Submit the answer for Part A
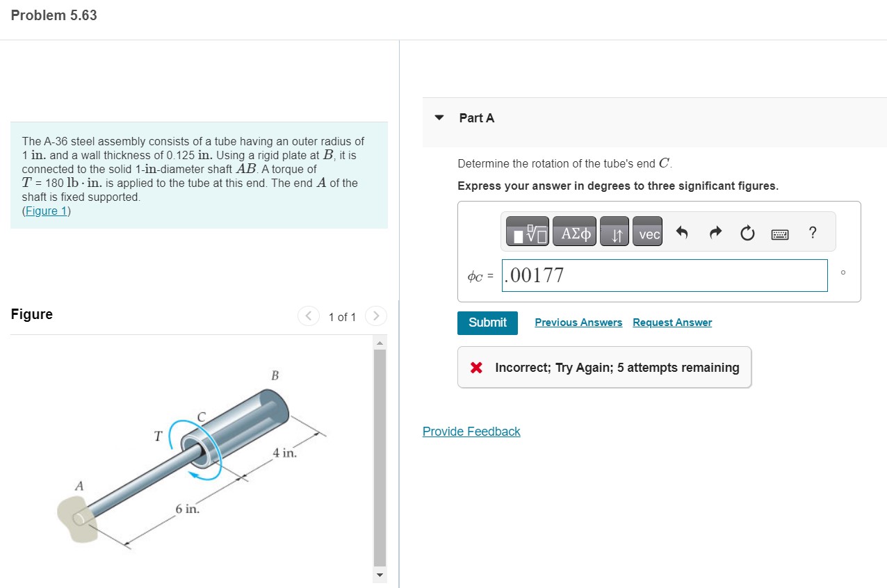 coord(487,322)
